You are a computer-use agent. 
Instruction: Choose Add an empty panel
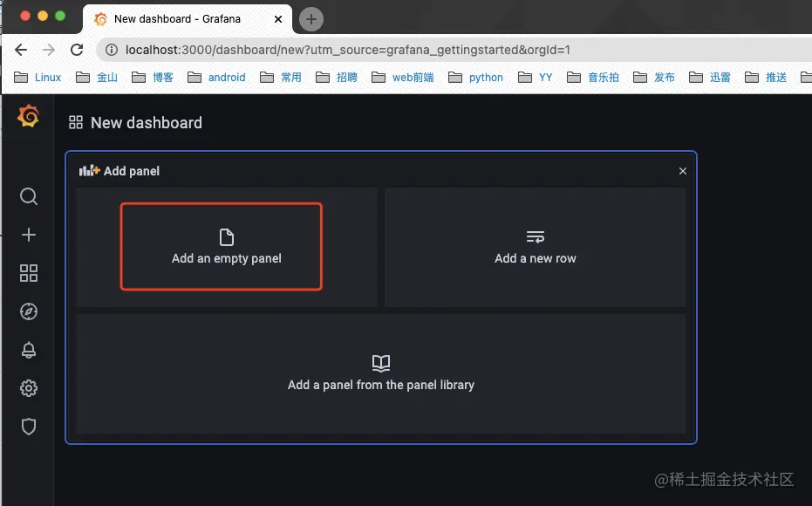coord(226,247)
